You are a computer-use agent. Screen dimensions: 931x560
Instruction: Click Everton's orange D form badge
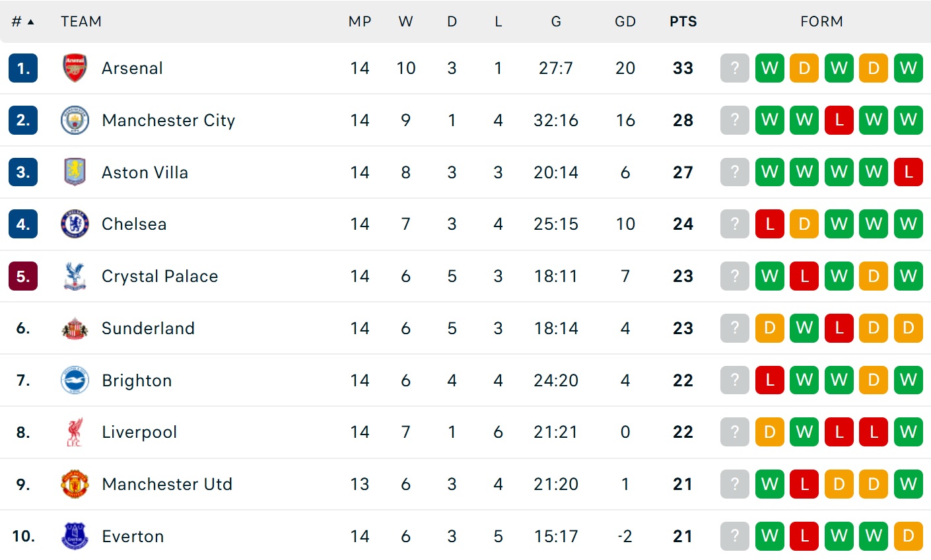pos(908,536)
